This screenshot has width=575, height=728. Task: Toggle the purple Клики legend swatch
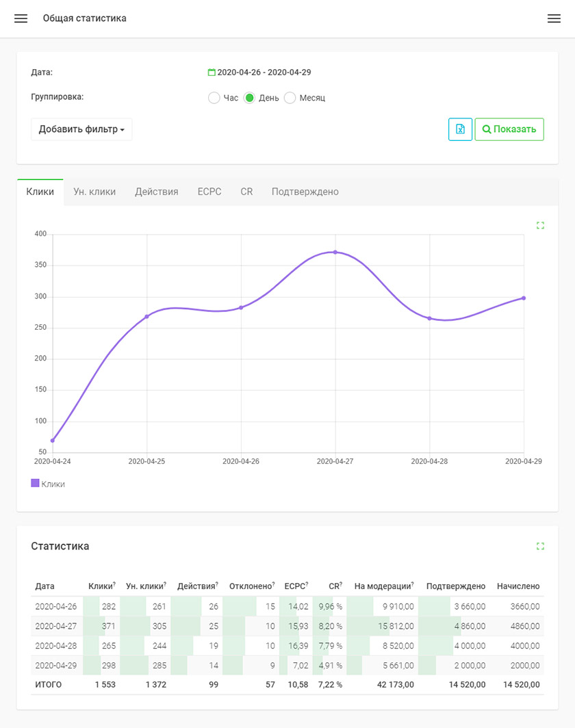(x=35, y=483)
